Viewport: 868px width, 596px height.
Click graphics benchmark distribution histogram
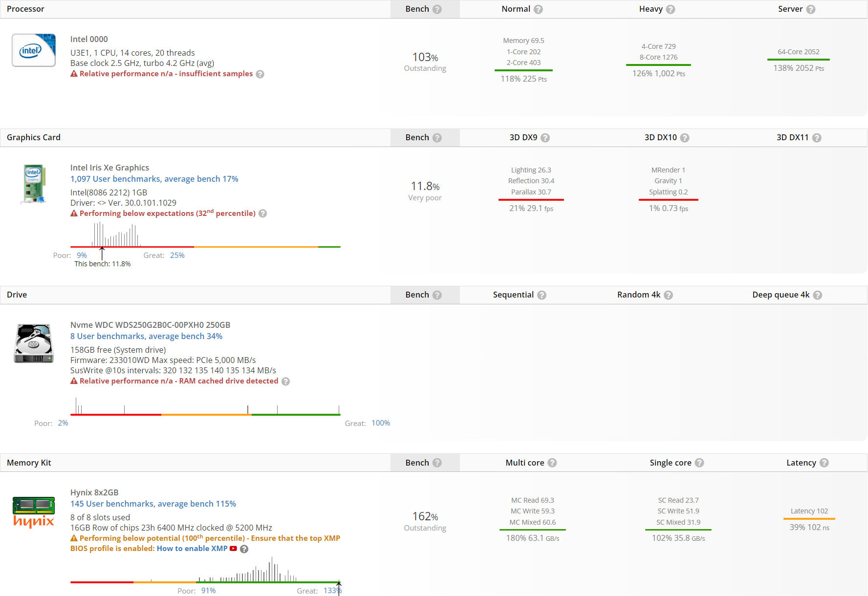click(205, 235)
